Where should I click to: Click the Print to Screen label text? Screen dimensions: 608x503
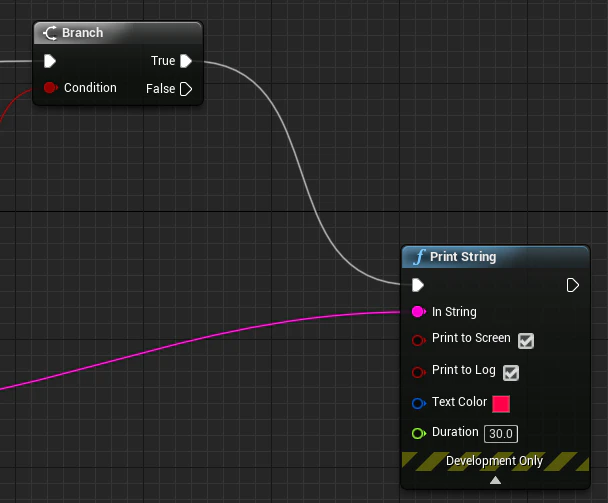(x=471, y=338)
